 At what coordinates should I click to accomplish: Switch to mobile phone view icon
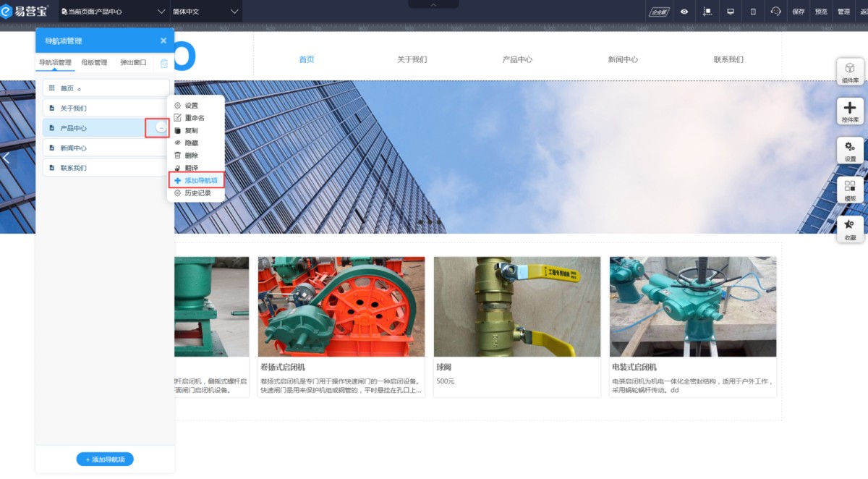click(753, 12)
